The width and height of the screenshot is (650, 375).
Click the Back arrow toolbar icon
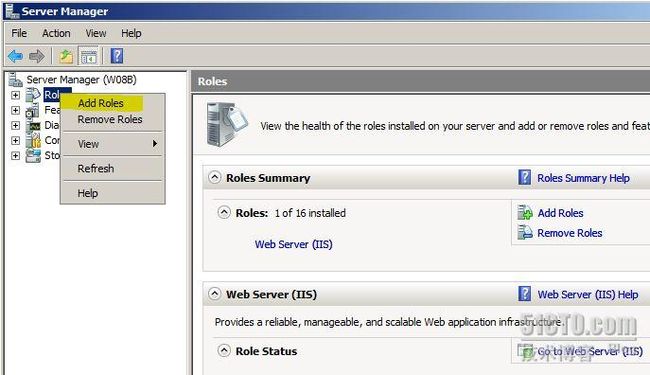(x=15, y=56)
